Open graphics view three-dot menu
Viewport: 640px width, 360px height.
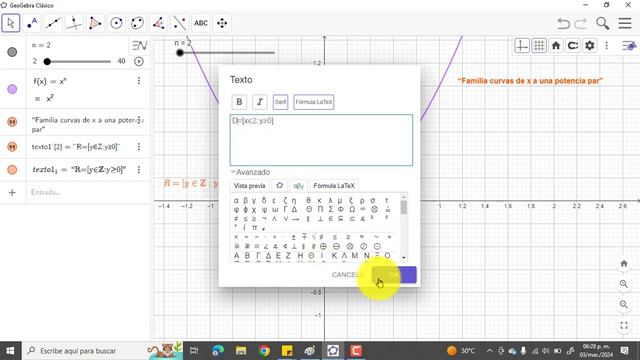tap(607, 46)
